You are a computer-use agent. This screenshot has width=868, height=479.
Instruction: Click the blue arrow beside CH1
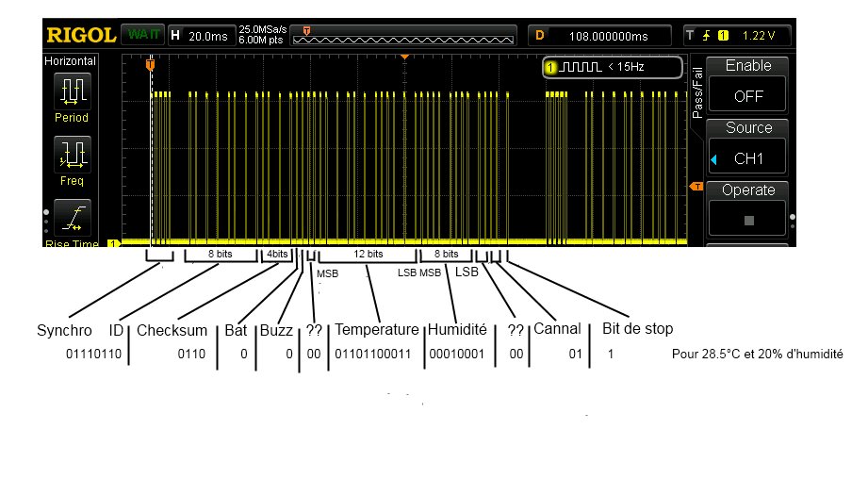click(x=714, y=159)
